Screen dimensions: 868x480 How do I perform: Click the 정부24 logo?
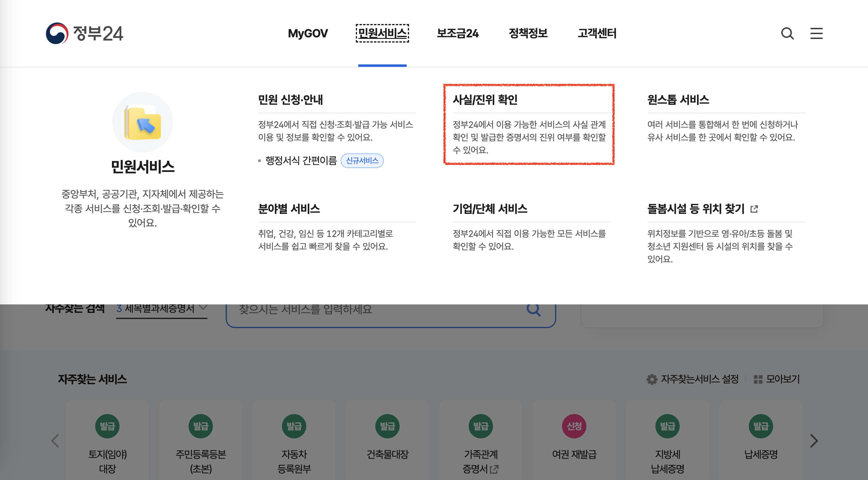85,33
